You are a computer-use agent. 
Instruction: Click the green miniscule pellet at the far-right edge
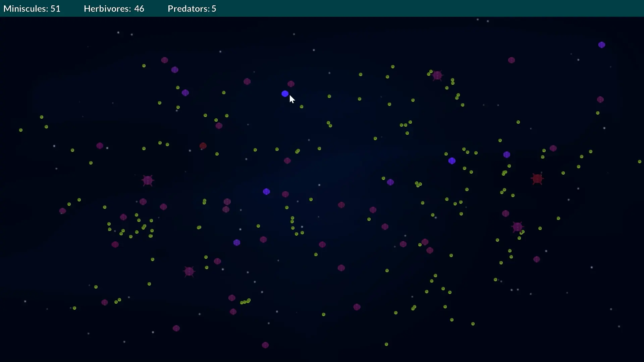[639, 162]
